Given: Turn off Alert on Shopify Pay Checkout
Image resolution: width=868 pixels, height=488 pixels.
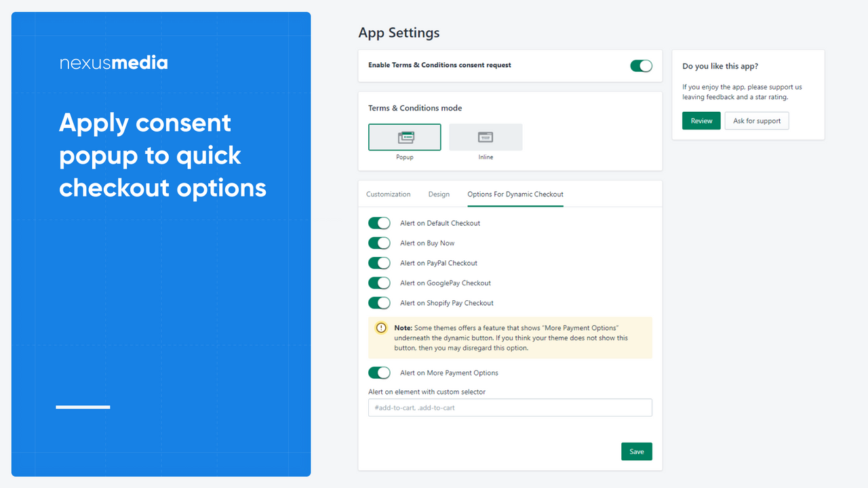Looking at the screenshot, I should 379,303.
